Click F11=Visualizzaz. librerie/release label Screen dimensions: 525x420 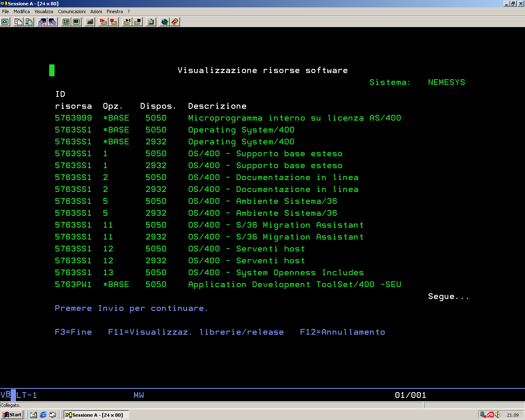(196, 332)
